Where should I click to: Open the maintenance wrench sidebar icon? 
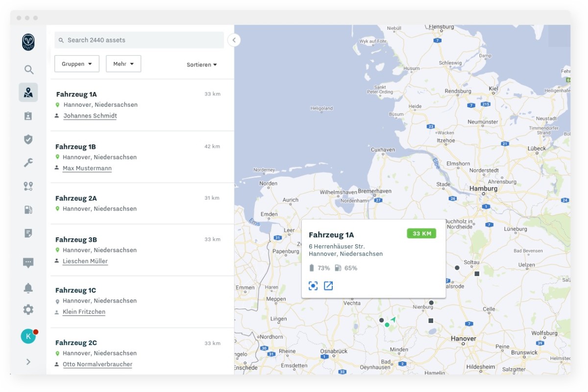(28, 163)
